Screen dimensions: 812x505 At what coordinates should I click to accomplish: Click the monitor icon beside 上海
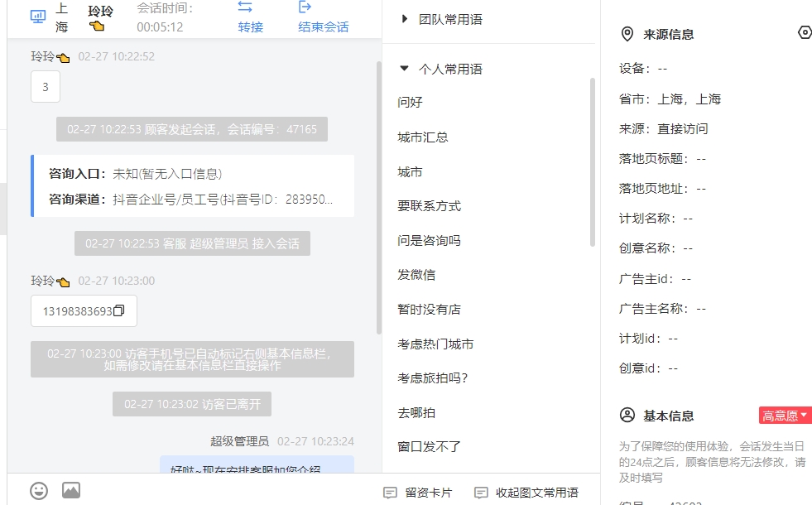pyautogui.click(x=38, y=17)
